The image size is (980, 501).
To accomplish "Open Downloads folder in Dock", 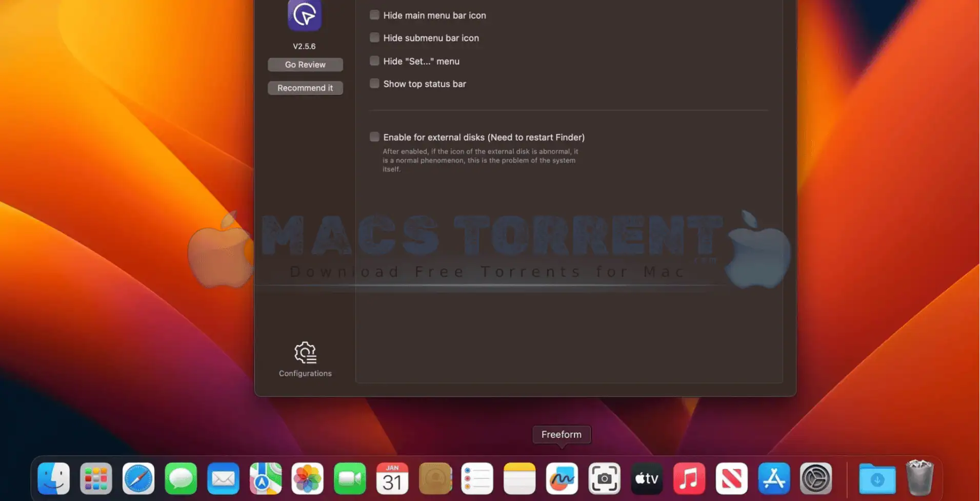I will (x=877, y=478).
